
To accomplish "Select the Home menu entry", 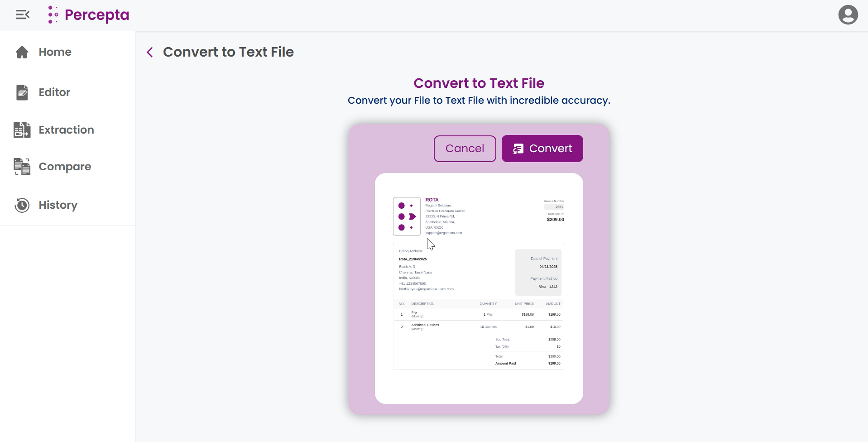I will click(x=55, y=52).
